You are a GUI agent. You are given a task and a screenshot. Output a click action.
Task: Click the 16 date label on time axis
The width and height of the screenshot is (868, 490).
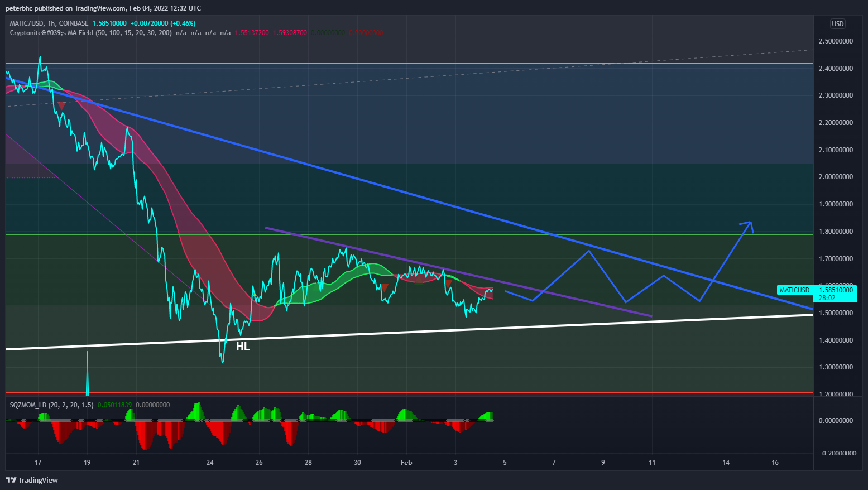coord(775,463)
